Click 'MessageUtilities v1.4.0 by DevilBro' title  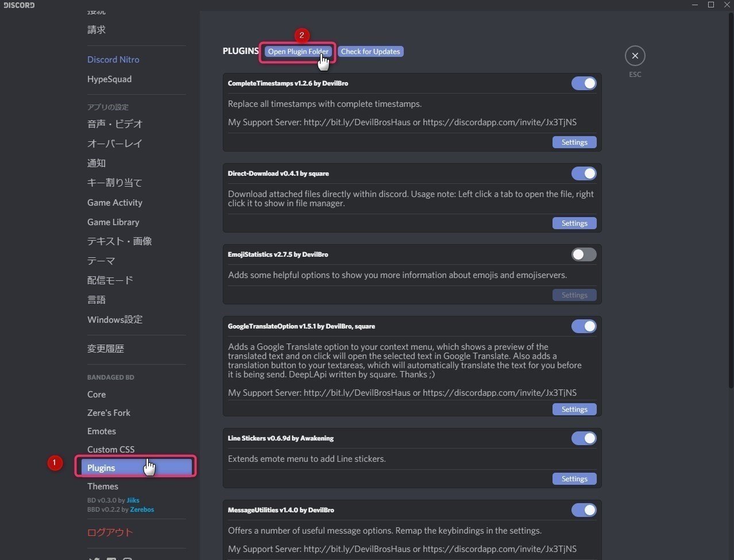(281, 510)
